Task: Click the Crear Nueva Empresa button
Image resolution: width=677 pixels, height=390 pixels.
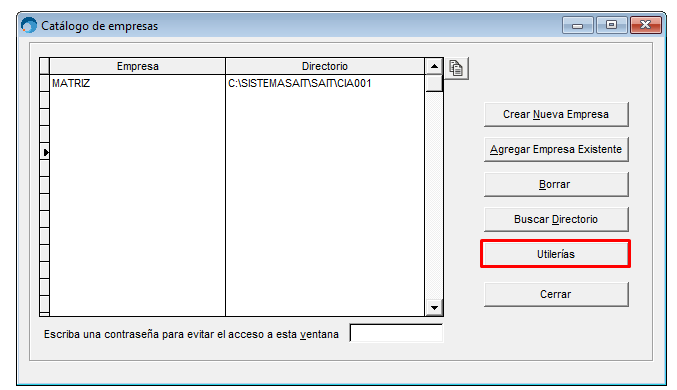Action: point(556,114)
